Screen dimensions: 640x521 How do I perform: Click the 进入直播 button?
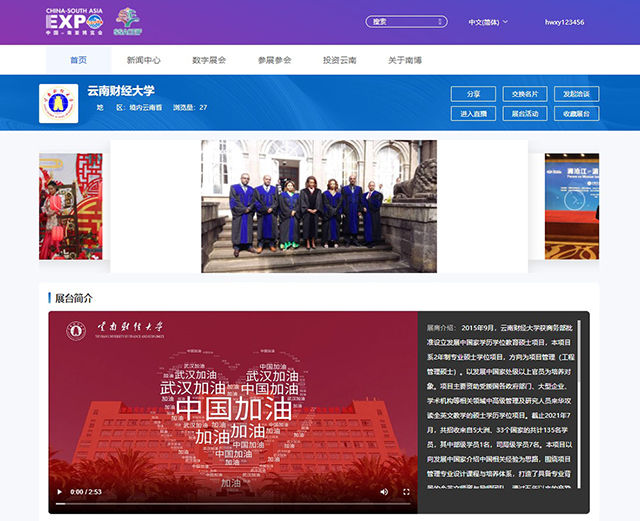point(473,113)
